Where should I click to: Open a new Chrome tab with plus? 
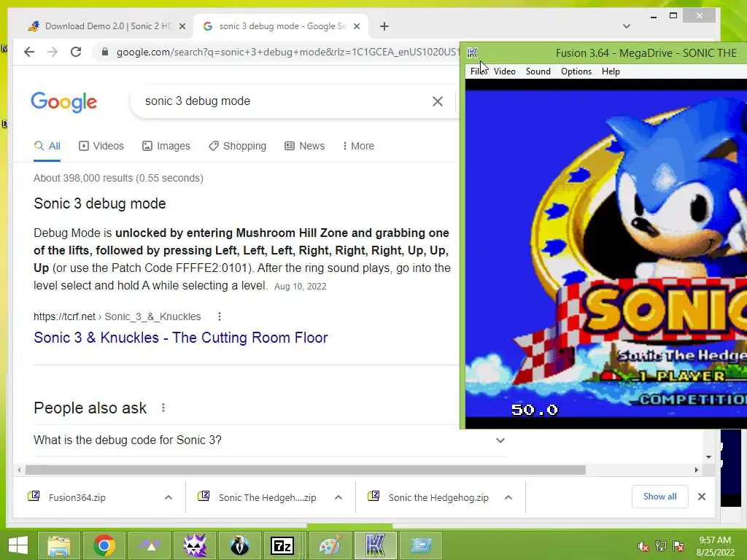click(384, 26)
